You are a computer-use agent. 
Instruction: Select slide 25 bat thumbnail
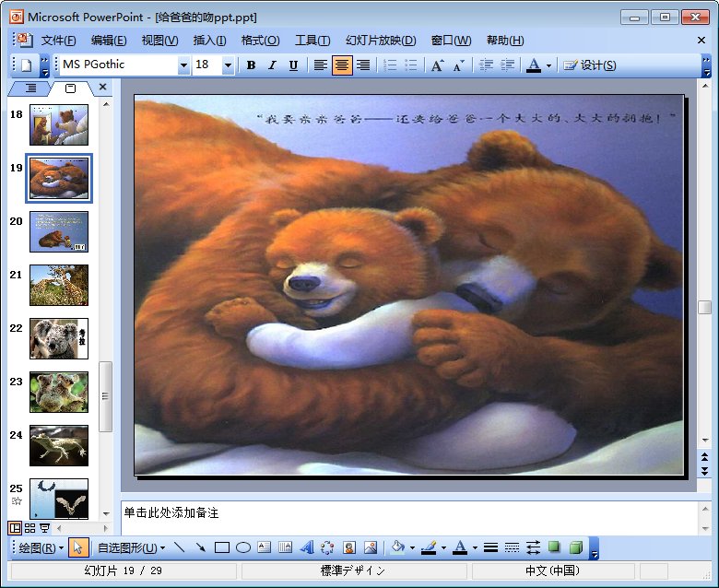(x=59, y=499)
